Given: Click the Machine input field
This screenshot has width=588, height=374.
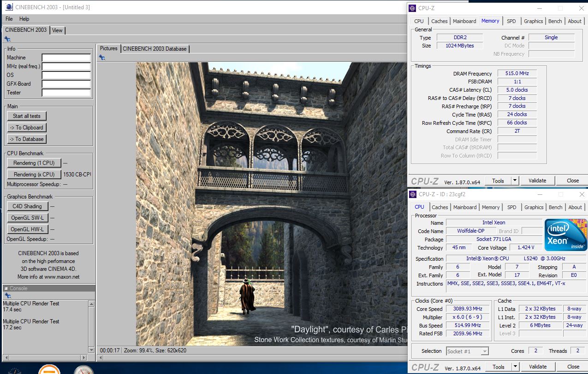Looking at the screenshot, I should tap(66, 58).
